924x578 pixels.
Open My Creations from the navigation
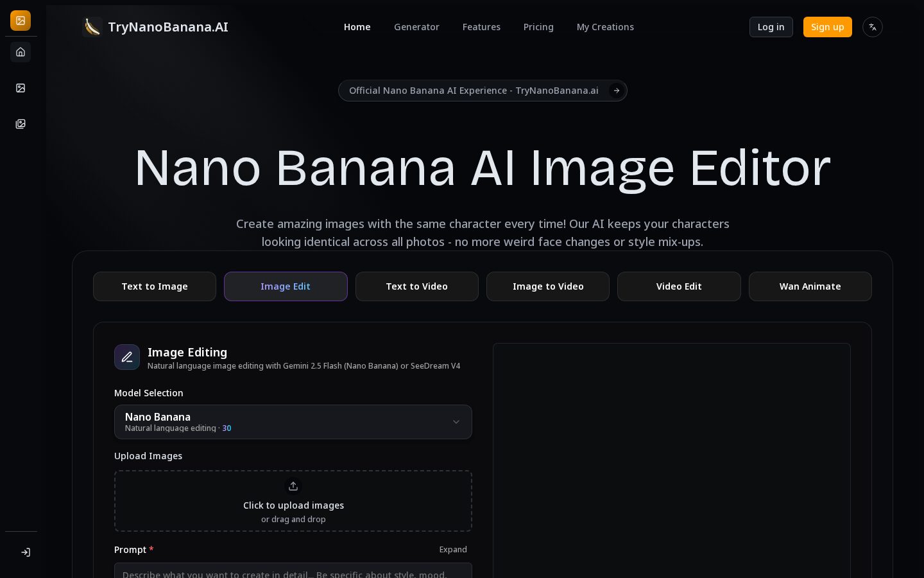(605, 27)
